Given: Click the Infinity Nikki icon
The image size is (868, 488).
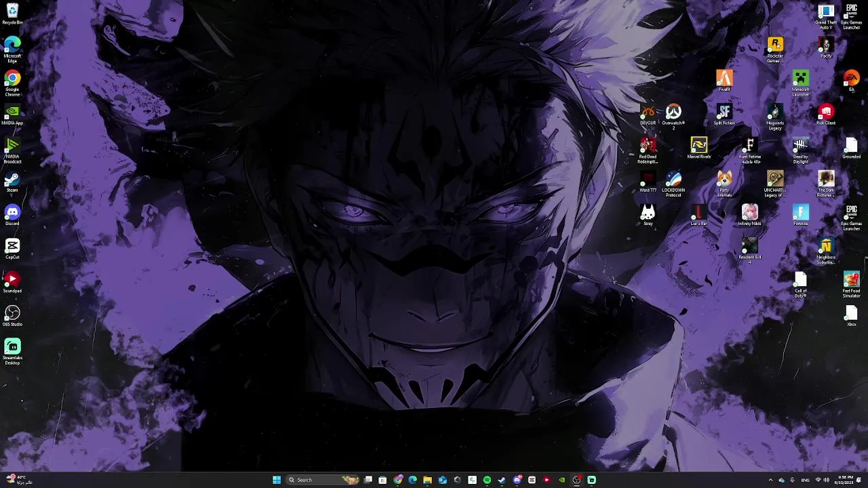Looking at the screenshot, I should click(x=750, y=216).
